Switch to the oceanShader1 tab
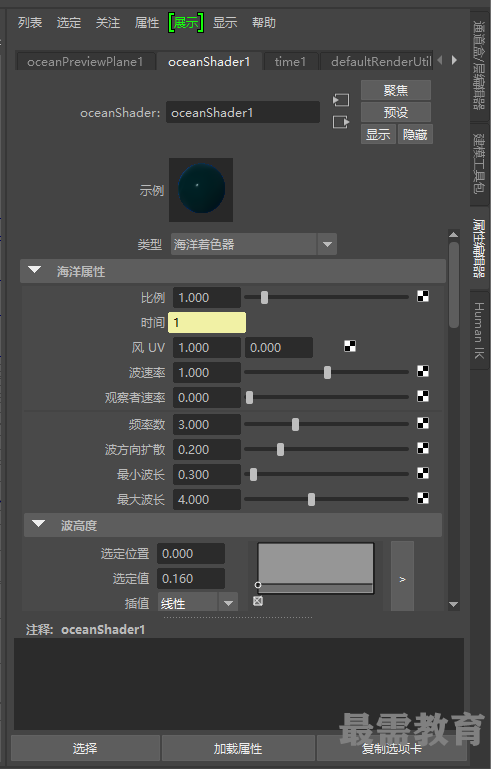Viewport: 491px width, 769px height. point(209,62)
